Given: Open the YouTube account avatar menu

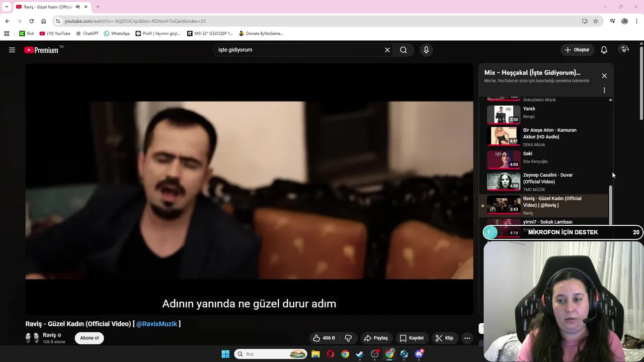Looking at the screenshot, I should 624,49.
